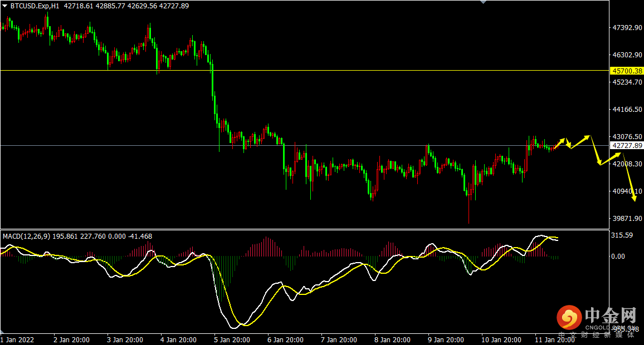Viewport: 644px width, 345px height.
Task: Click the 2 Jan 20:00 time axis label
Action: tap(71, 339)
